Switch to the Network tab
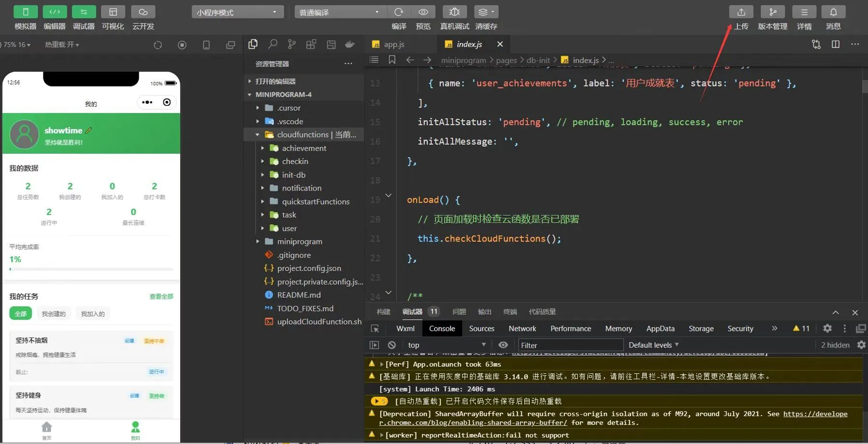The width and height of the screenshot is (868, 444). (x=522, y=329)
